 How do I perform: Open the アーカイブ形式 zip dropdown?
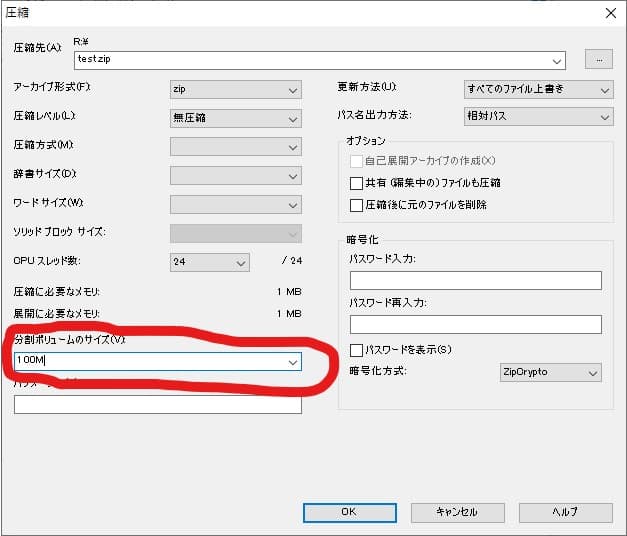click(236, 90)
